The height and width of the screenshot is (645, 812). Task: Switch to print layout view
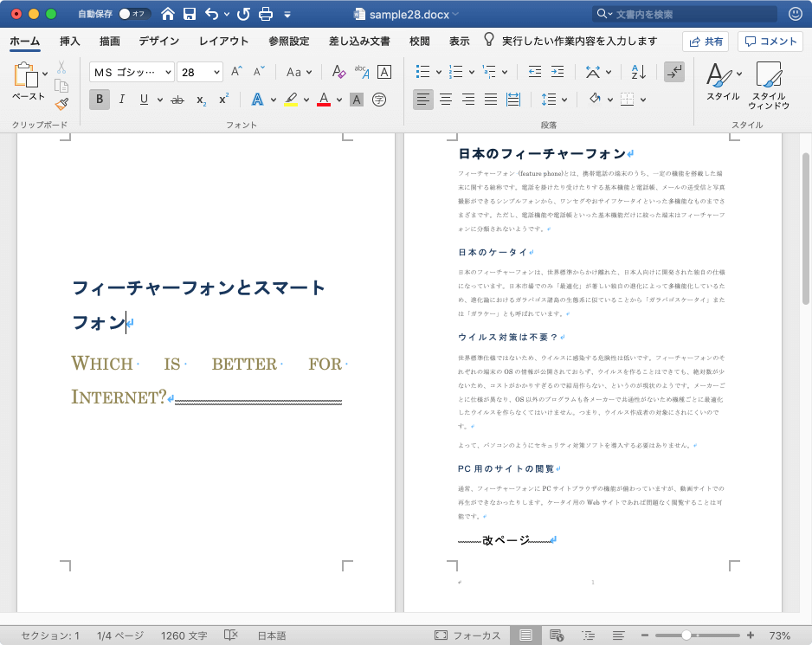pyautogui.click(x=525, y=635)
